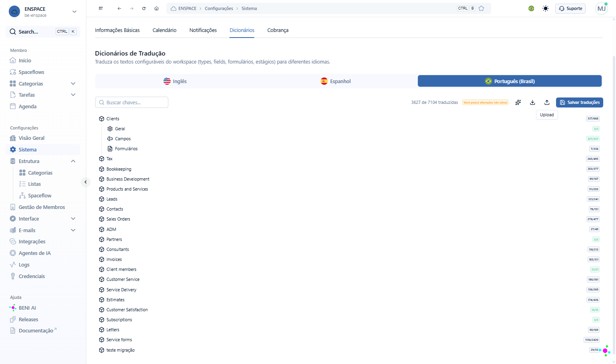This screenshot has height=364, width=616.
Task: Select the Inglês language toggle
Action: tap(175, 81)
